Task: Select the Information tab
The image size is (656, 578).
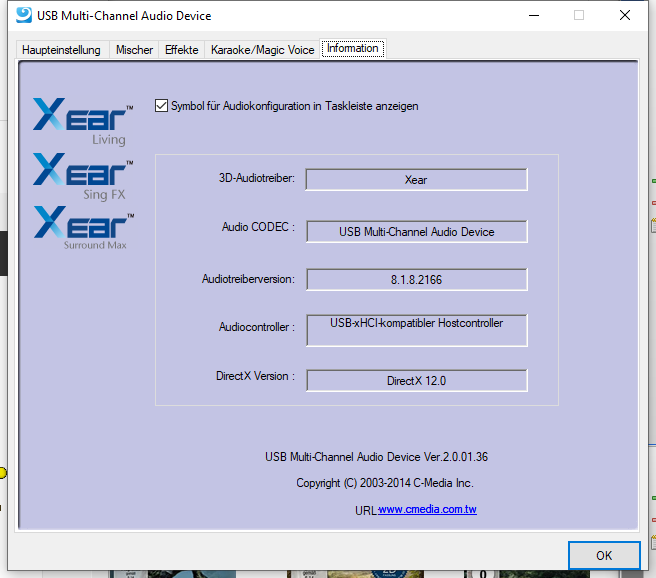Action: coord(352,49)
